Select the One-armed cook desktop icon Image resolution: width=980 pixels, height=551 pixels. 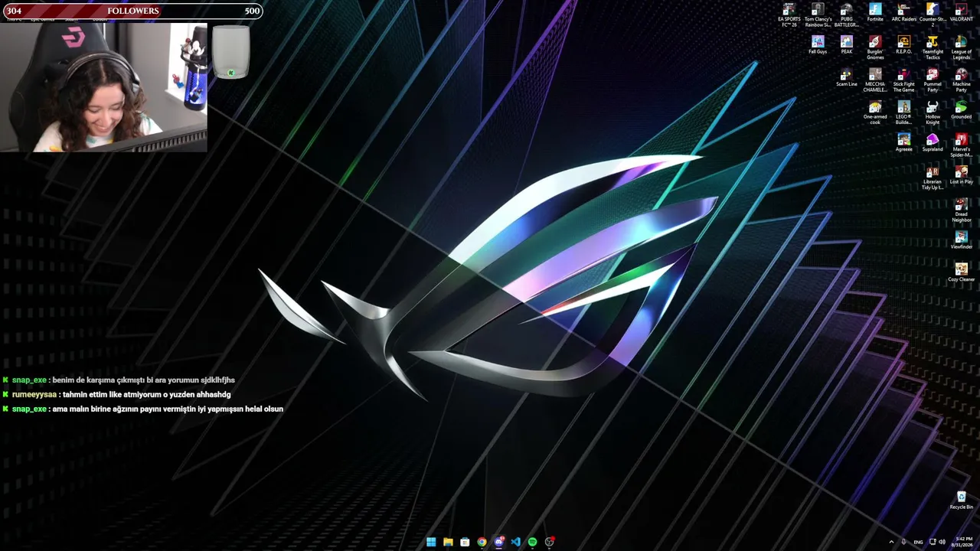[x=875, y=112]
